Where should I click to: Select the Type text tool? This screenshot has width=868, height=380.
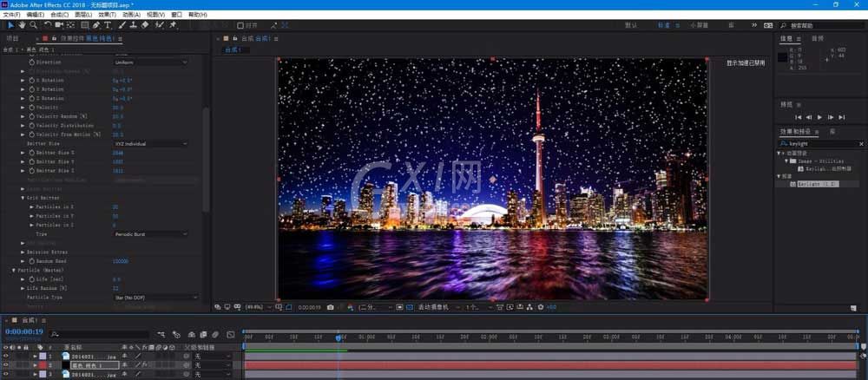click(x=108, y=25)
